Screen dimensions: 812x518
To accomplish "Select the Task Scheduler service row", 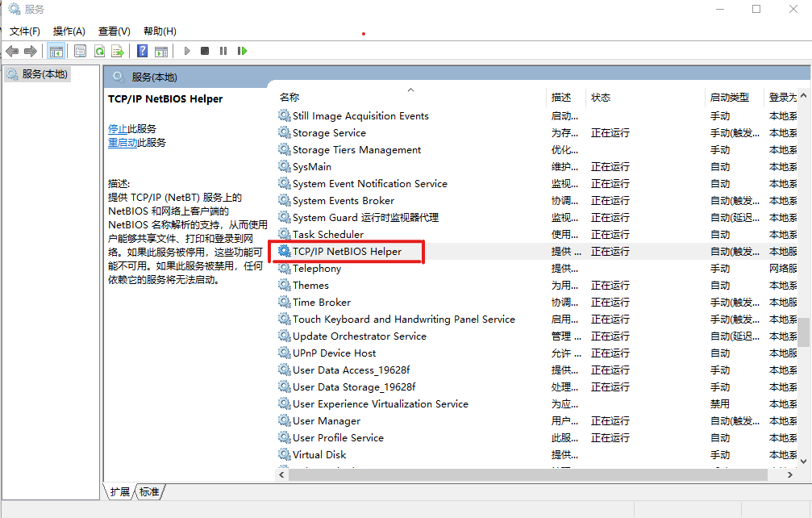I will click(x=327, y=235).
